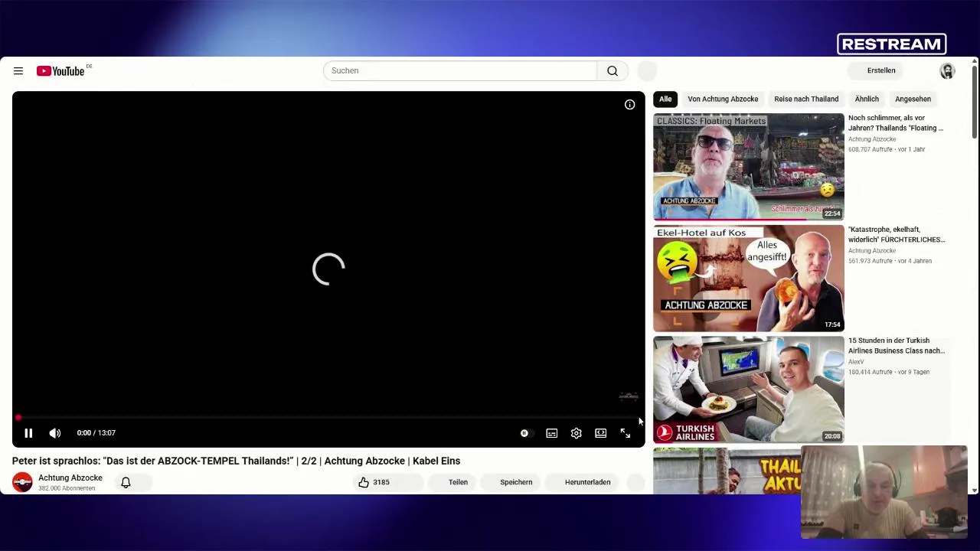This screenshot has height=551, width=980.
Task: Pause the video playback
Action: [x=28, y=433]
